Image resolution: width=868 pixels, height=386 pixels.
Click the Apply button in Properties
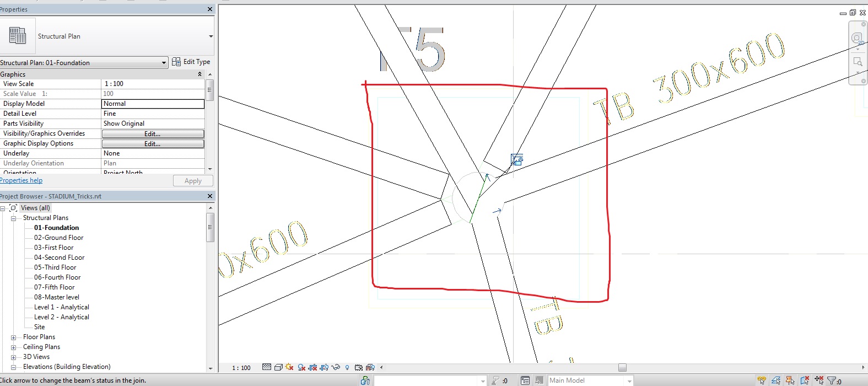pyautogui.click(x=193, y=181)
